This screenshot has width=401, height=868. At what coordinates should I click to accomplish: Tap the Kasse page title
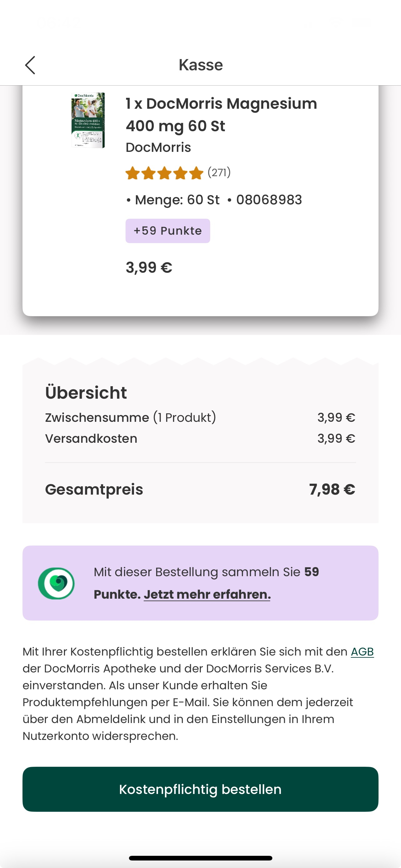(201, 65)
